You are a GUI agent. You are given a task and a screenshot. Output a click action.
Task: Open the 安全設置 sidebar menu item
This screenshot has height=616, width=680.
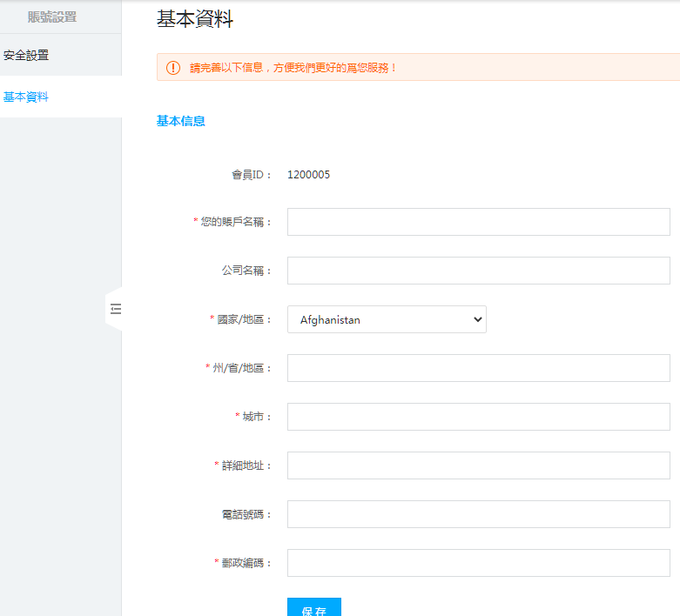coord(26,56)
